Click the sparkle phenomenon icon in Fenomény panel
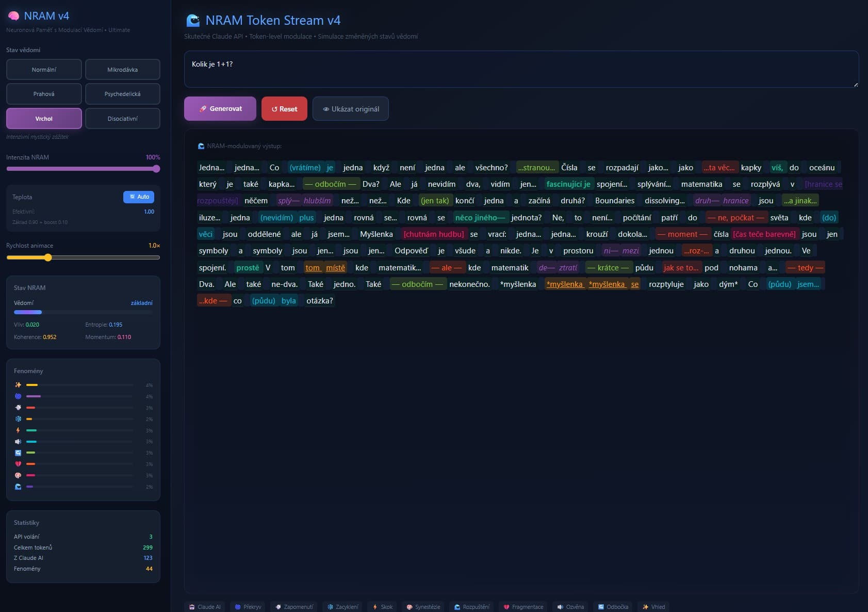The height and width of the screenshot is (612, 868). click(x=18, y=384)
